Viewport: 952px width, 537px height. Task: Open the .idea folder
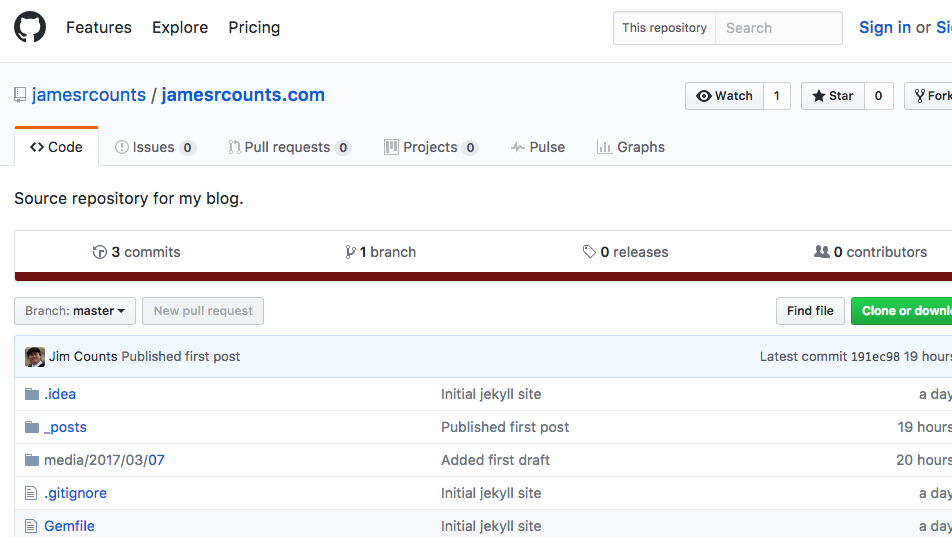pos(60,394)
